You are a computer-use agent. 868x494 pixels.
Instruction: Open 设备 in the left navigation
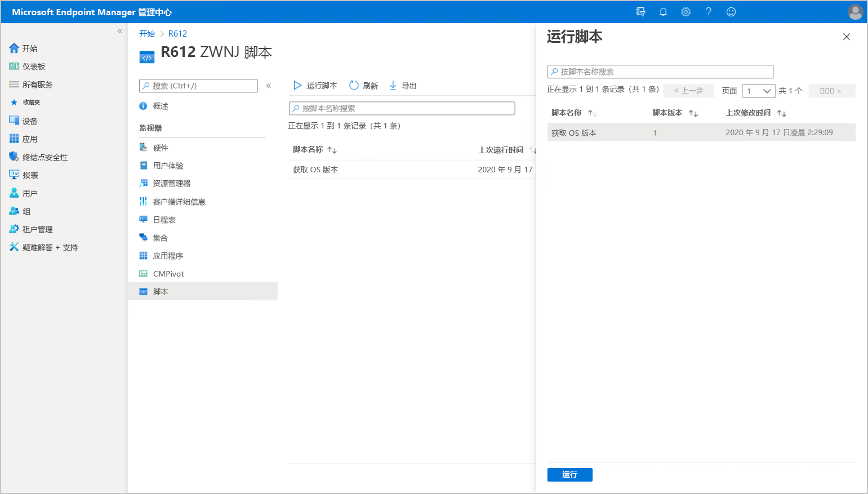[23, 121]
